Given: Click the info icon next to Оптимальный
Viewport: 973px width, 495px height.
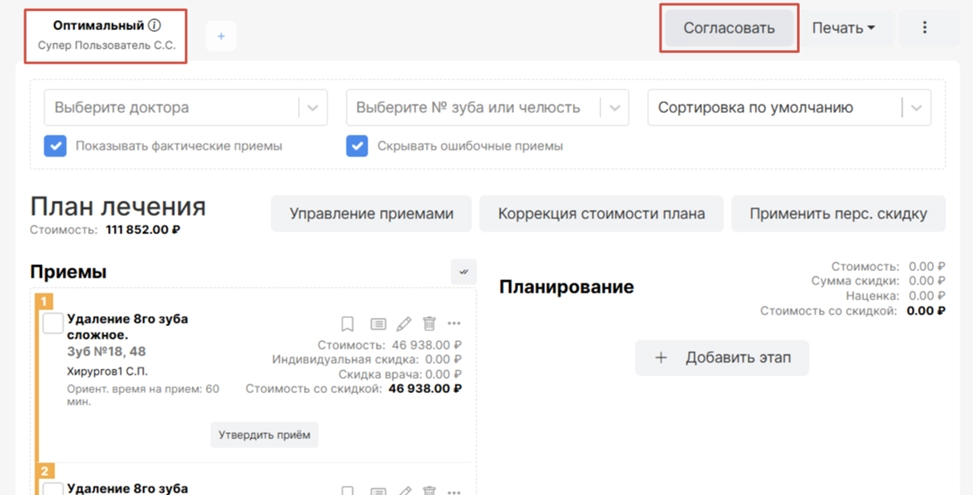Looking at the screenshot, I should pyautogui.click(x=154, y=26).
